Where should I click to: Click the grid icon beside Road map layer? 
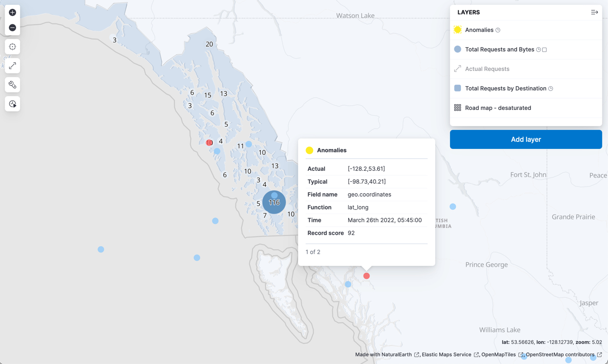click(457, 108)
